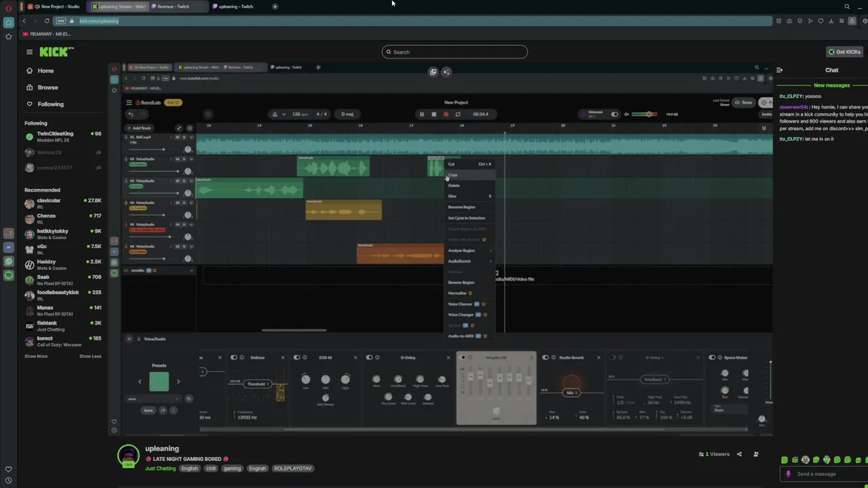Click the Save preset button
The image size is (868, 488).
[148, 410]
